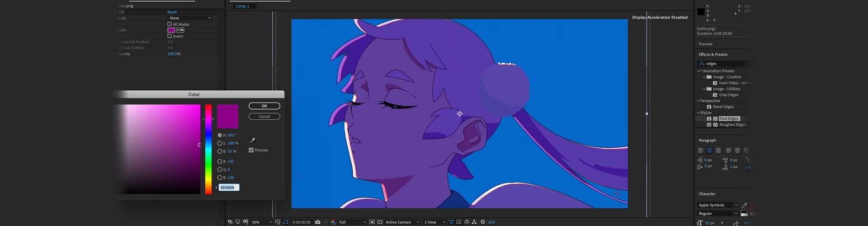Click OK in the Color dialog
868x226 pixels.
coord(264,106)
